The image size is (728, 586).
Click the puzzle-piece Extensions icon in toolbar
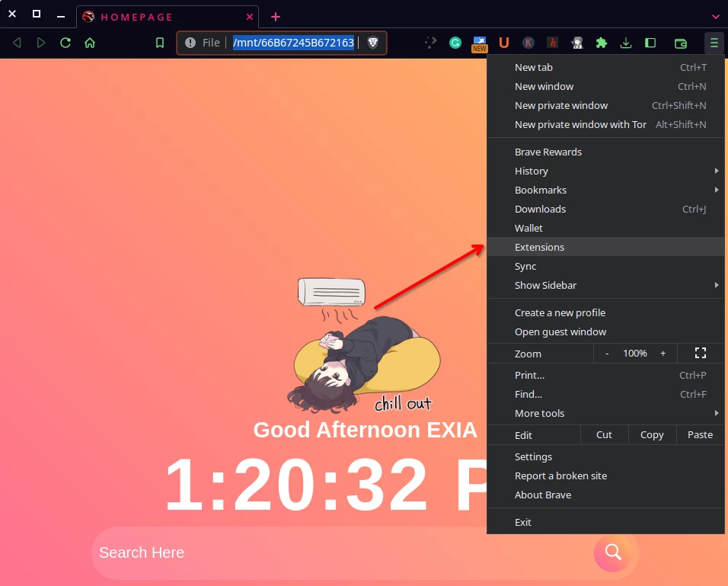tap(602, 43)
